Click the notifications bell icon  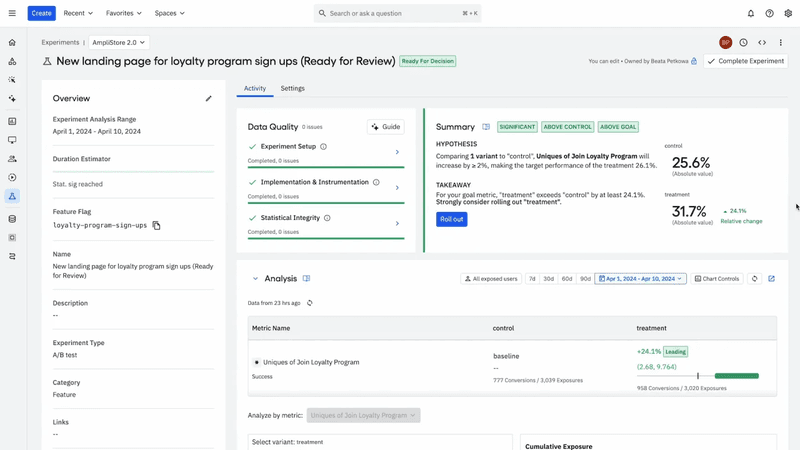pyautogui.click(x=751, y=13)
